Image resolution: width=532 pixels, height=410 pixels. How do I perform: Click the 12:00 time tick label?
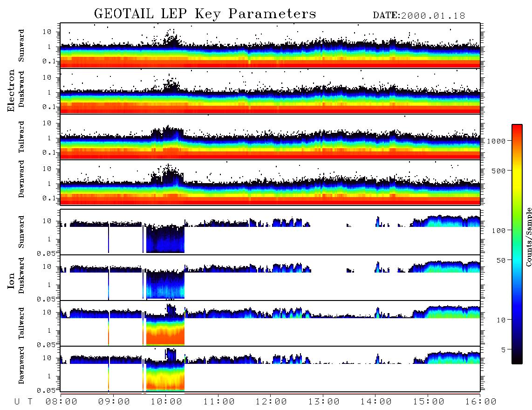click(x=272, y=402)
